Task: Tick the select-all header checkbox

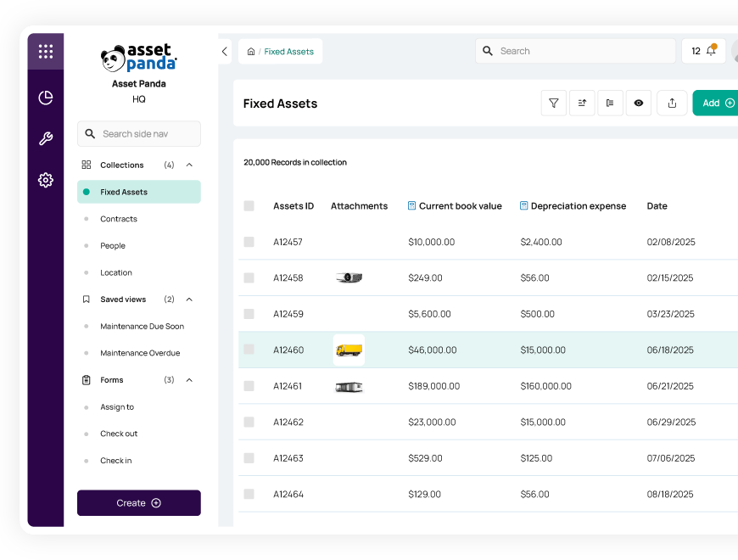Action: [x=249, y=205]
